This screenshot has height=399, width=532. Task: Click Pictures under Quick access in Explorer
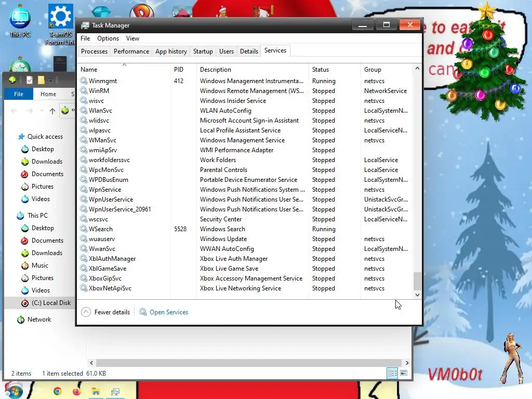[x=43, y=187]
